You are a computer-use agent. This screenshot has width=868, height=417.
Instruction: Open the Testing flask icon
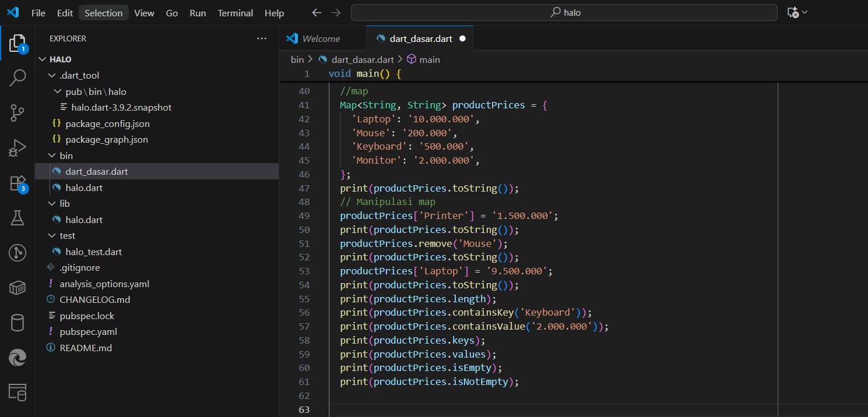coord(17,218)
